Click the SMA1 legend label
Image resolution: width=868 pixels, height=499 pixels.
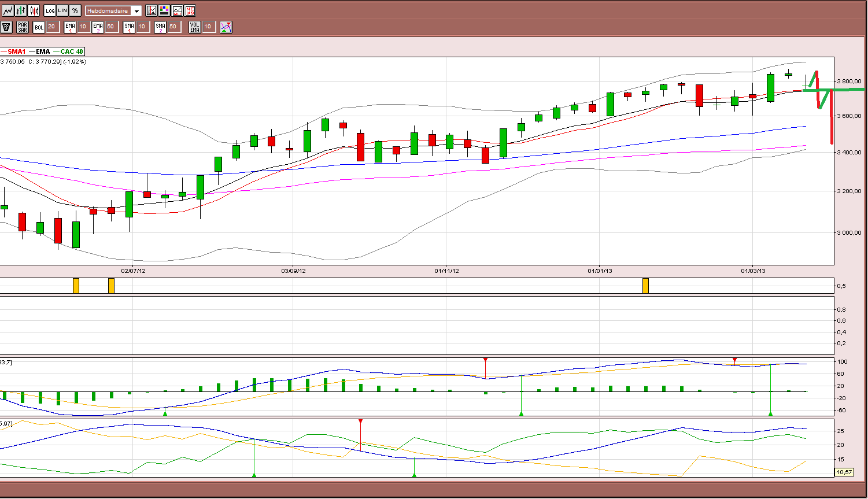16,51
